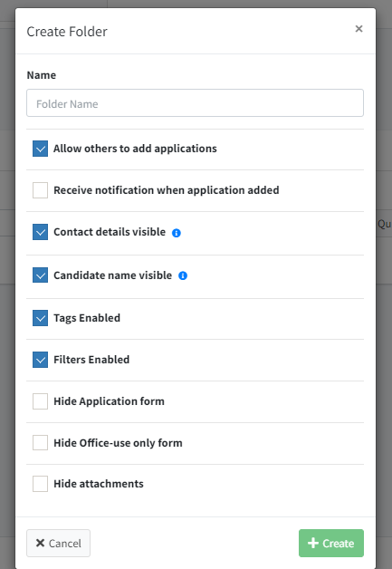The image size is (392, 569).
Task: Click the info icon beside Contact details visible
Action: coord(177,233)
